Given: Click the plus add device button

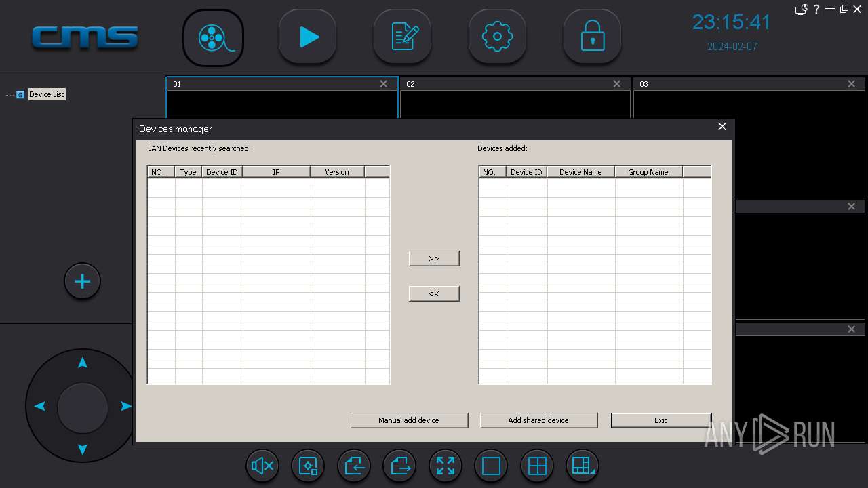Looking at the screenshot, I should coord(83,281).
